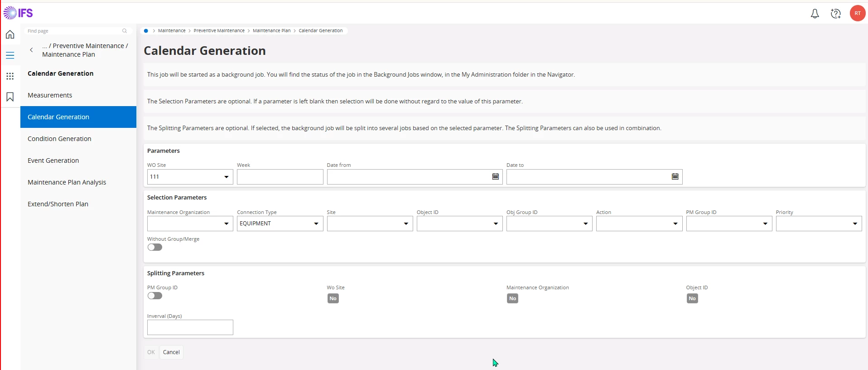Go to Maintenance breadcrumb link
868x370 pixels.
[172, 31]
